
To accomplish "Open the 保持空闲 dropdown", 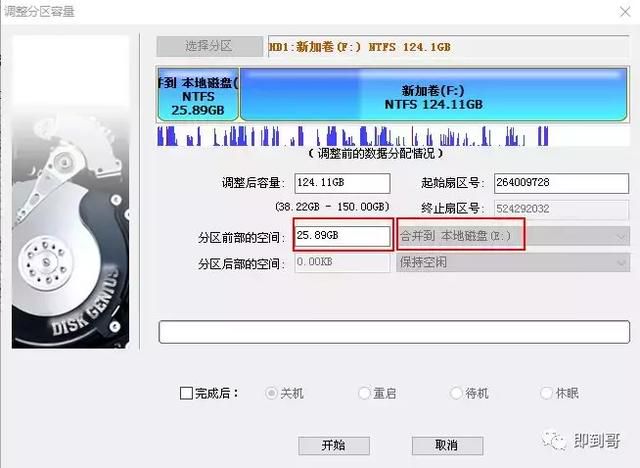I will pos(513,263).
